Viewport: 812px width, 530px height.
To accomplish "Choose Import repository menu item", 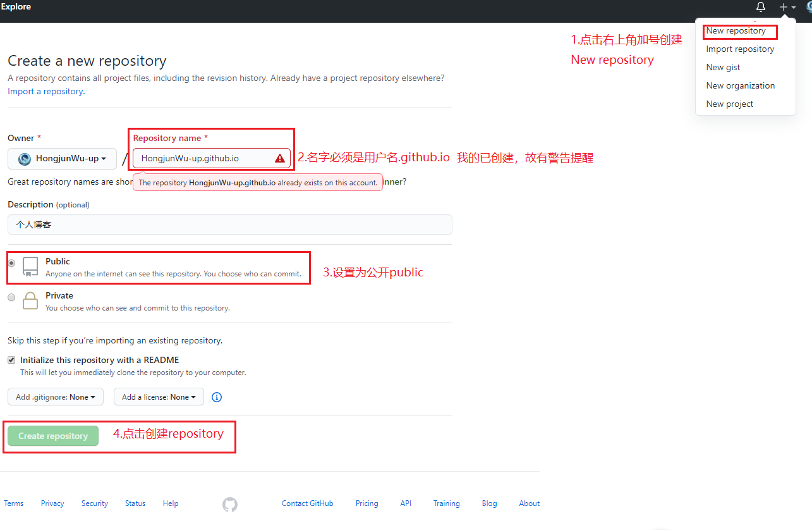I will click(740, 49).
